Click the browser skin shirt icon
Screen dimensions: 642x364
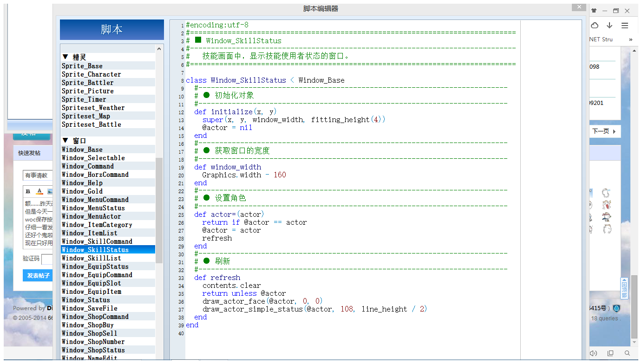pos(594,11)
